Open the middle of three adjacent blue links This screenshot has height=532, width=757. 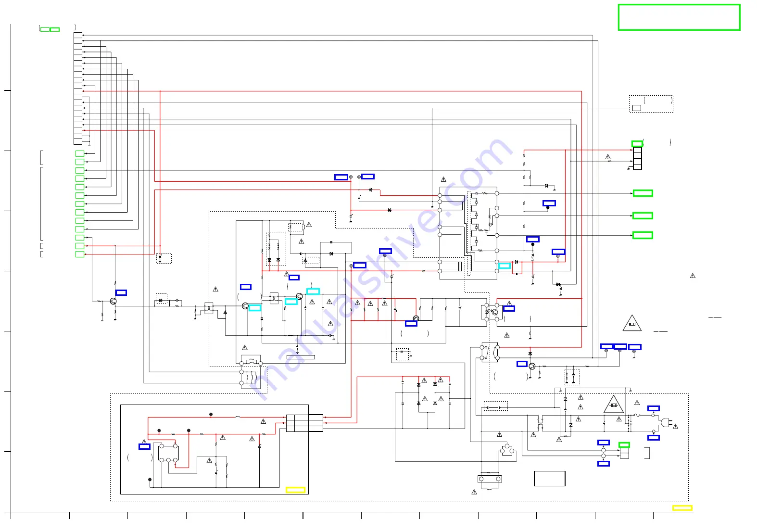[x=620, y=346]
